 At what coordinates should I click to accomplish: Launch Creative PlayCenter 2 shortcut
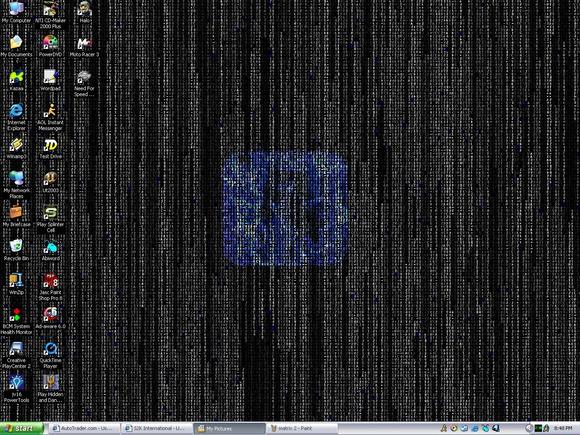point(16,354)
